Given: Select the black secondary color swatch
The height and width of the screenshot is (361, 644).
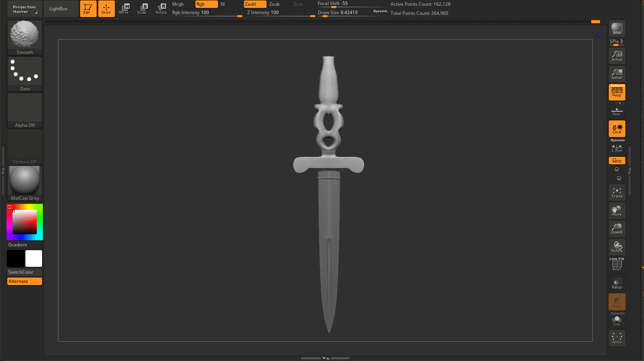Looking at the screenshot, I should point(16,259).
